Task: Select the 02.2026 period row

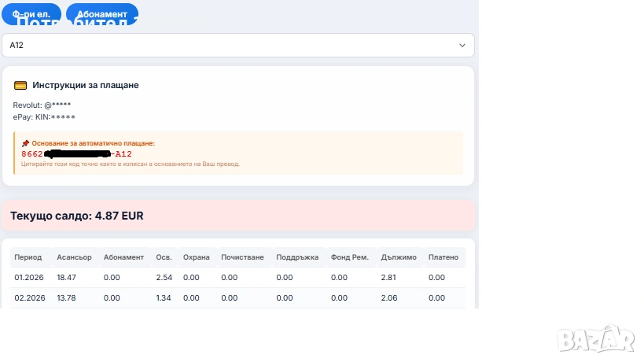Action: tap(28, 297)
